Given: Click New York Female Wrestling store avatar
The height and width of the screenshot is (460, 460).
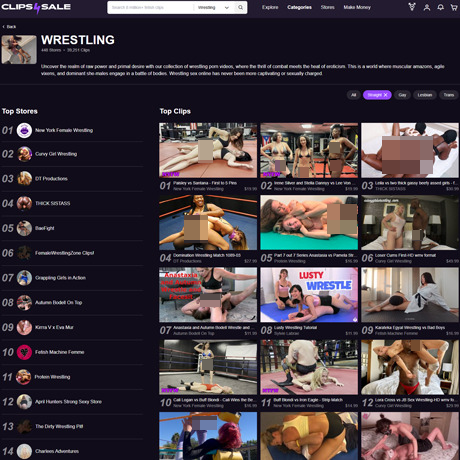Looking at the screenshot, I should coord(24,130).
